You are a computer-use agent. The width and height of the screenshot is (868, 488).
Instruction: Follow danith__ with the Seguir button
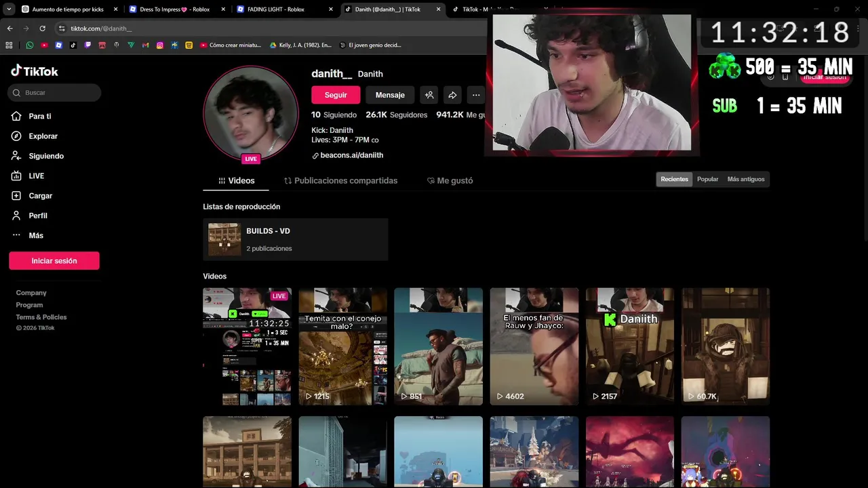click(336, 95)
